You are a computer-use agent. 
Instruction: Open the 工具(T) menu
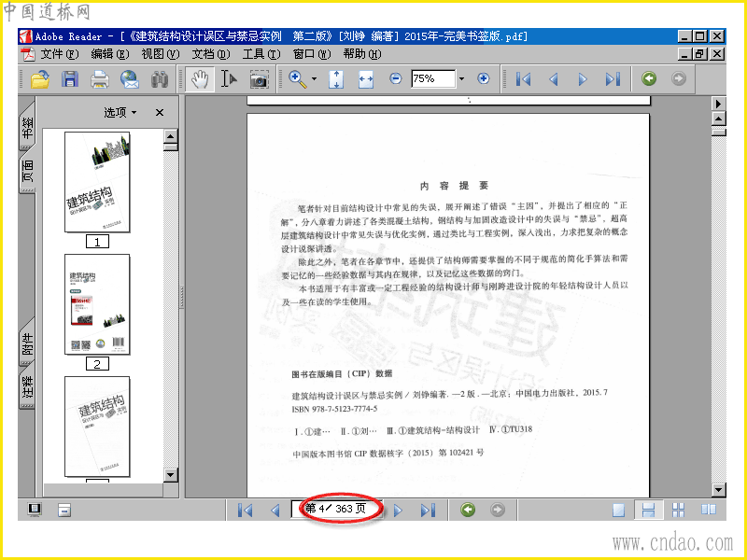[261, 54]
